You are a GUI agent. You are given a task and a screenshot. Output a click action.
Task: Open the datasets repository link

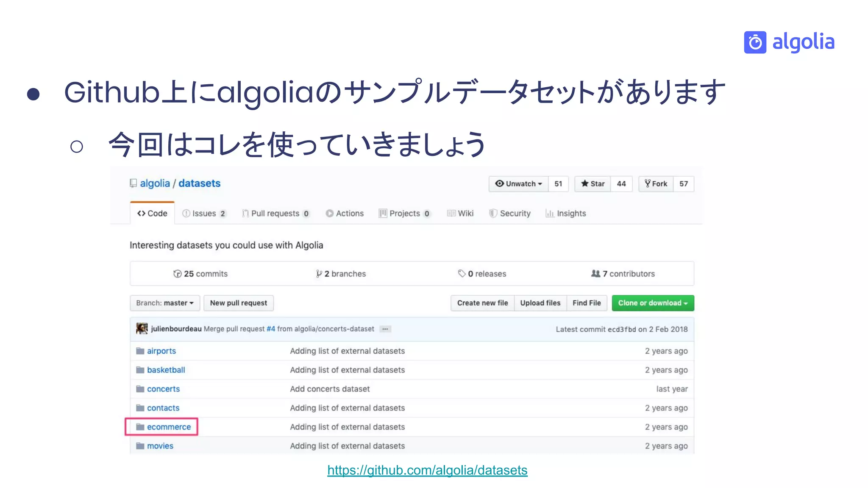coord(199,183)
